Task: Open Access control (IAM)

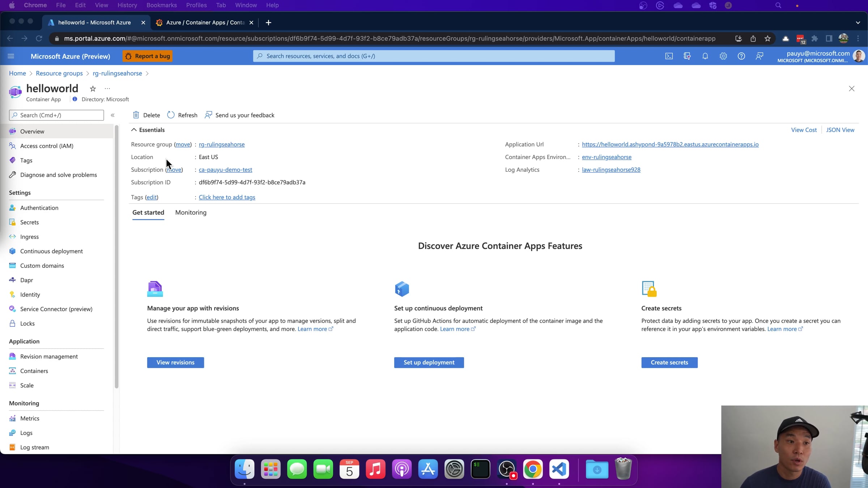Action: pos(47,146)
